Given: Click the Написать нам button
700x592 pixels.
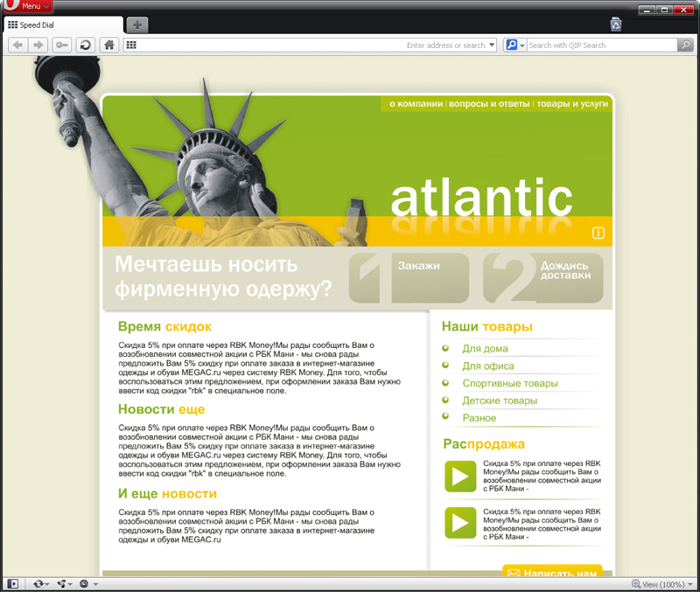Looking at the screenshot, I should tap(552, 572).
